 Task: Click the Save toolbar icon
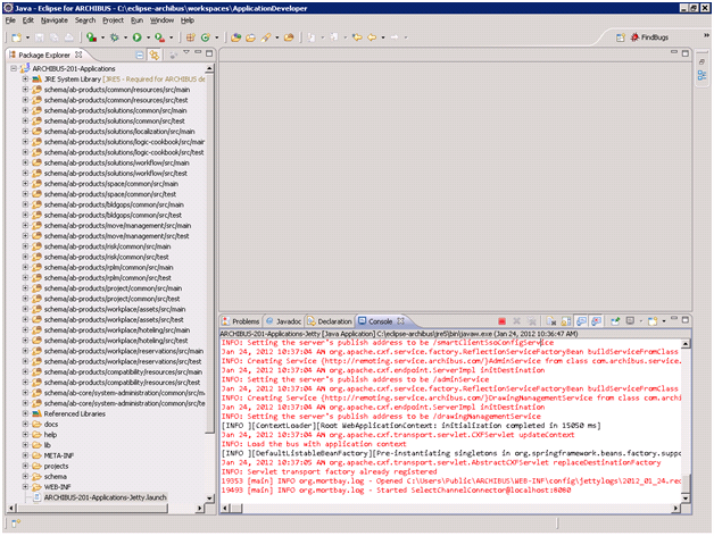[40, 38]
